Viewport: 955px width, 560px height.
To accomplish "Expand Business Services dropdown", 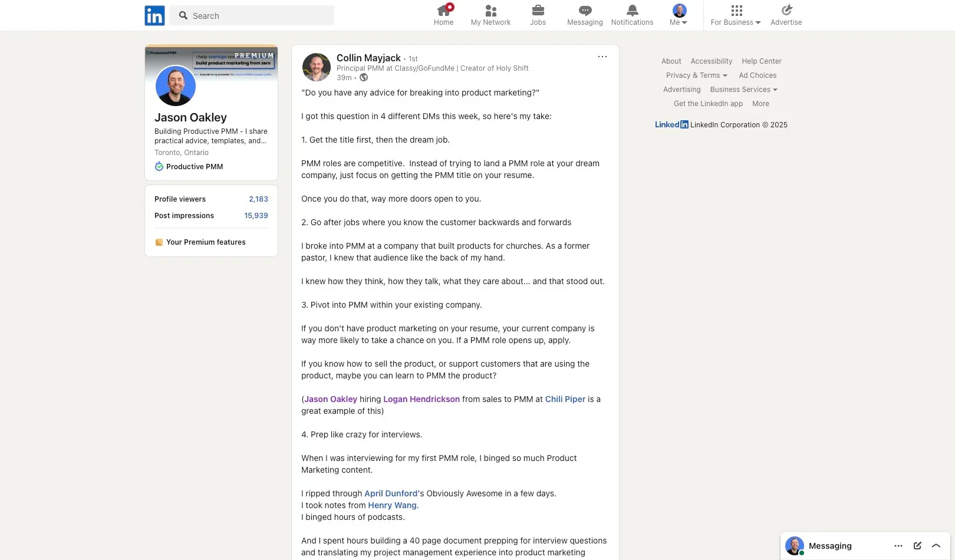I will [x=743, y=90].
